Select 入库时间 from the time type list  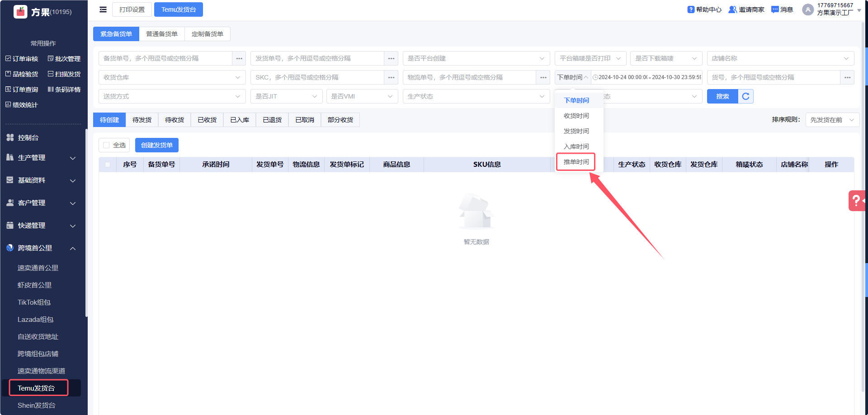tap(576, 146)
